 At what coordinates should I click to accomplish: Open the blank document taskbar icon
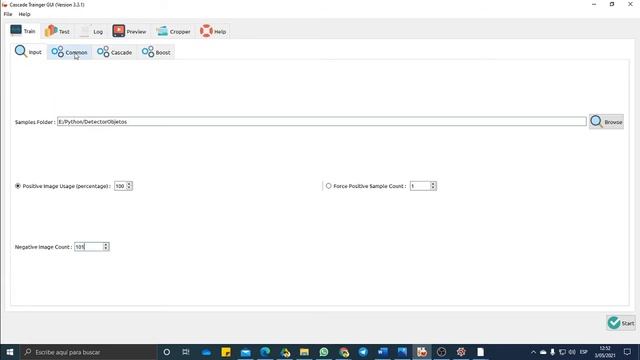pyautogui.click(x=480, y=352)
